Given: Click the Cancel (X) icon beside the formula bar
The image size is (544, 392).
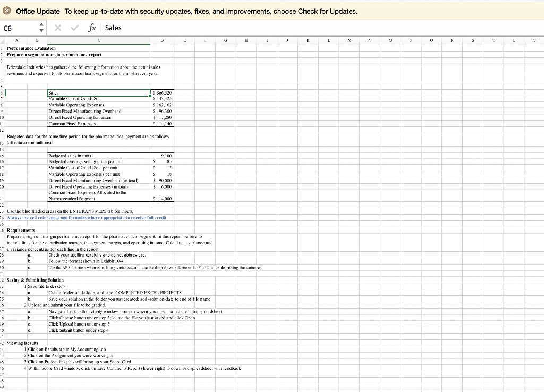Looking at the screenshot, I should pyautogui.click(x=58, y=28).
